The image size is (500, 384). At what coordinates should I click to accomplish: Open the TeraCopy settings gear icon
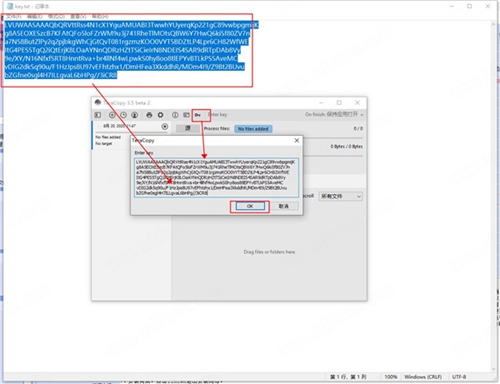click(x=160, y=115)
